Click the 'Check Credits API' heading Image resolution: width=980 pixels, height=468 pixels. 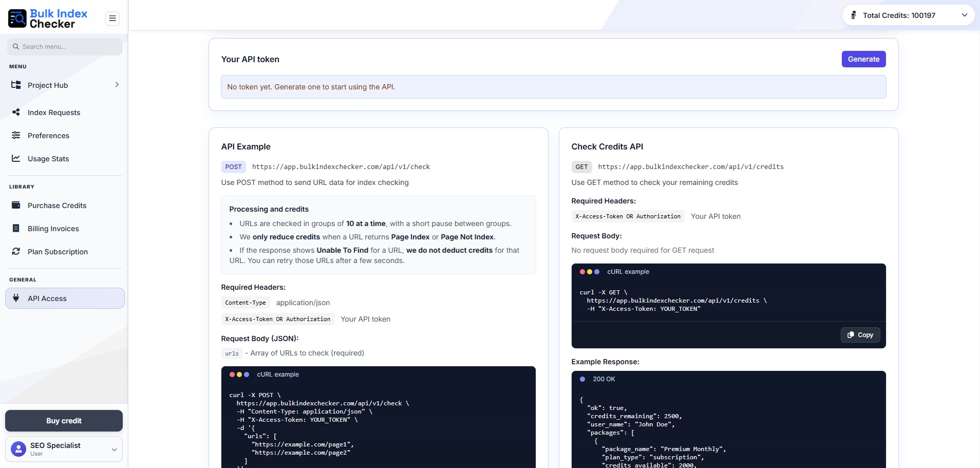tap(607, 146)
